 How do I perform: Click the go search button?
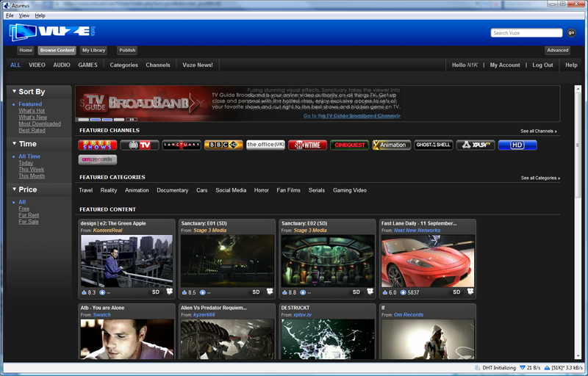(571, 33)
